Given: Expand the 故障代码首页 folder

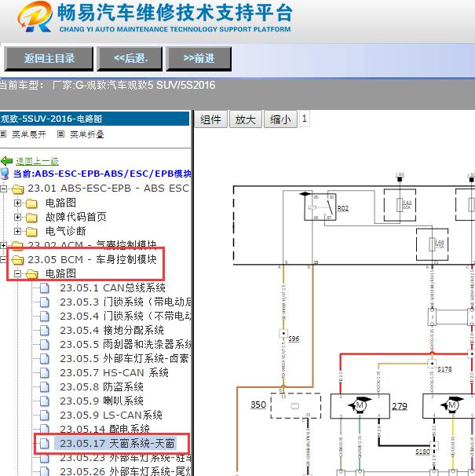Looking at the screenshot, I should pos(17,217).
